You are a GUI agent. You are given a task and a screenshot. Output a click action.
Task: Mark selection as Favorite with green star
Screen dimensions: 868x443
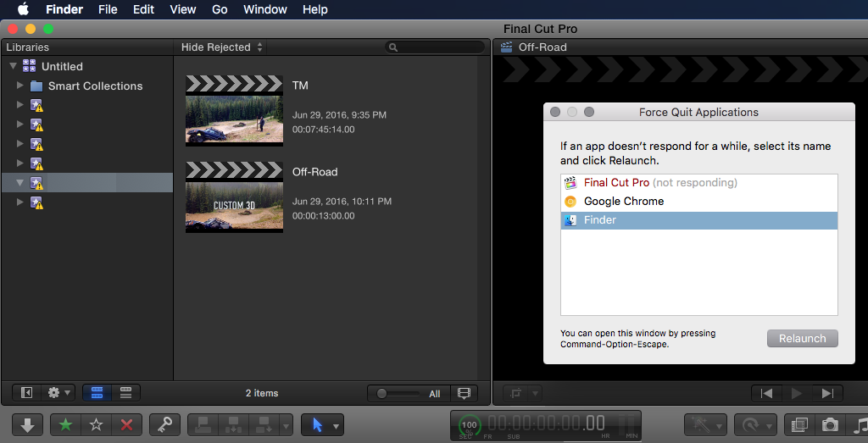click(65, 424)
